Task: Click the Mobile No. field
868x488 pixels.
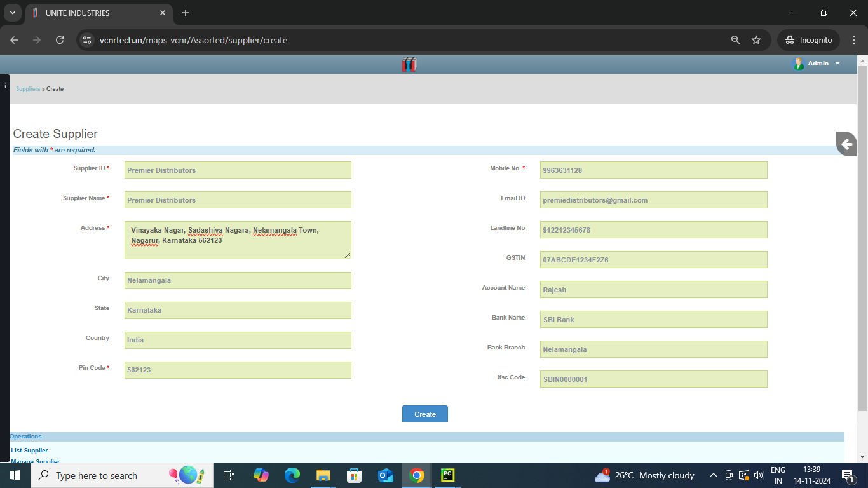Action: point(654,170)
